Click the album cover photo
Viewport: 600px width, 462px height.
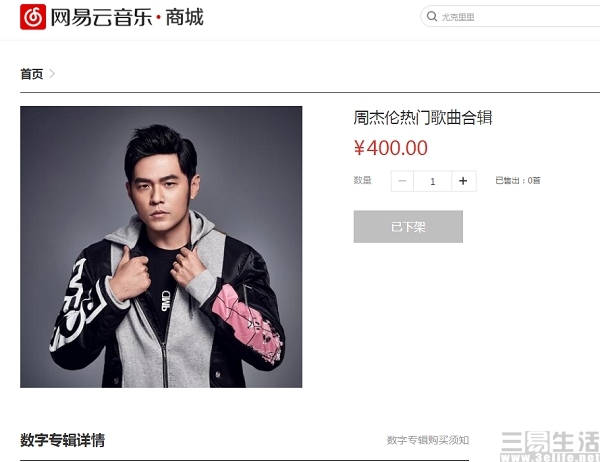161,247
